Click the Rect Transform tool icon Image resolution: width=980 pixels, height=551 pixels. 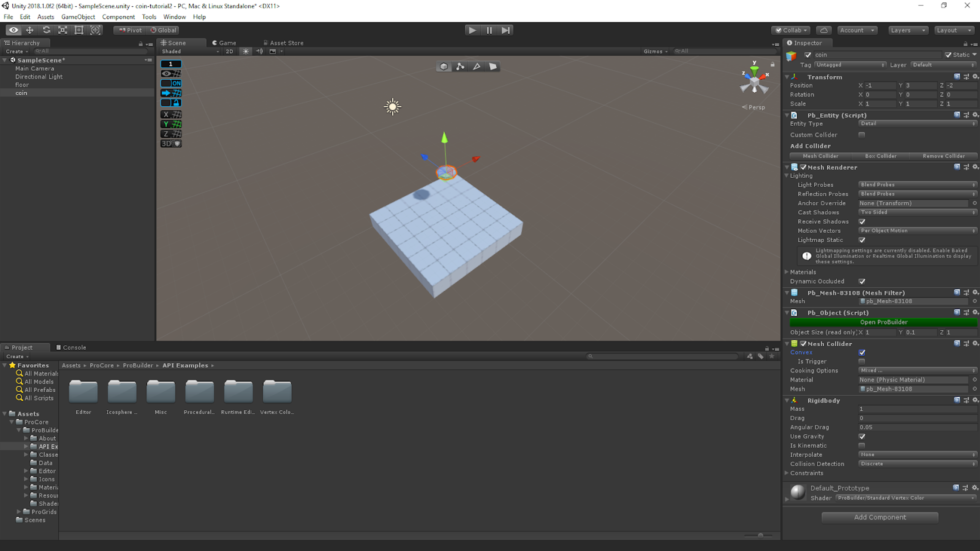[x=79, y=30]
